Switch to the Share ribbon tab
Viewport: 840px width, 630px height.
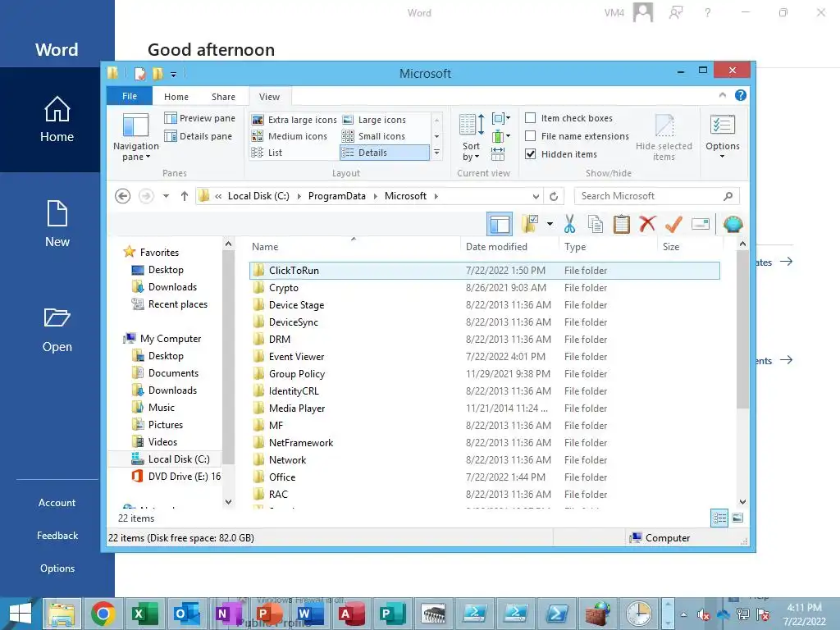click(223, 97)
